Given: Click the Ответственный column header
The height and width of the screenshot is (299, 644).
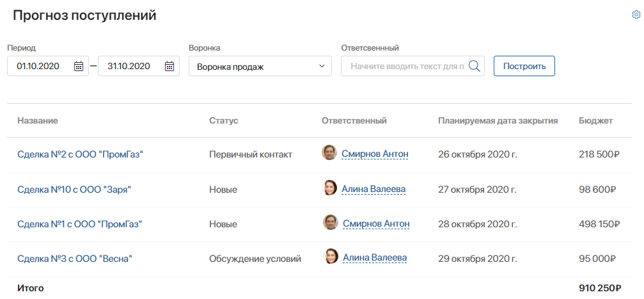Looking at the screenshot, I should 354,120.
